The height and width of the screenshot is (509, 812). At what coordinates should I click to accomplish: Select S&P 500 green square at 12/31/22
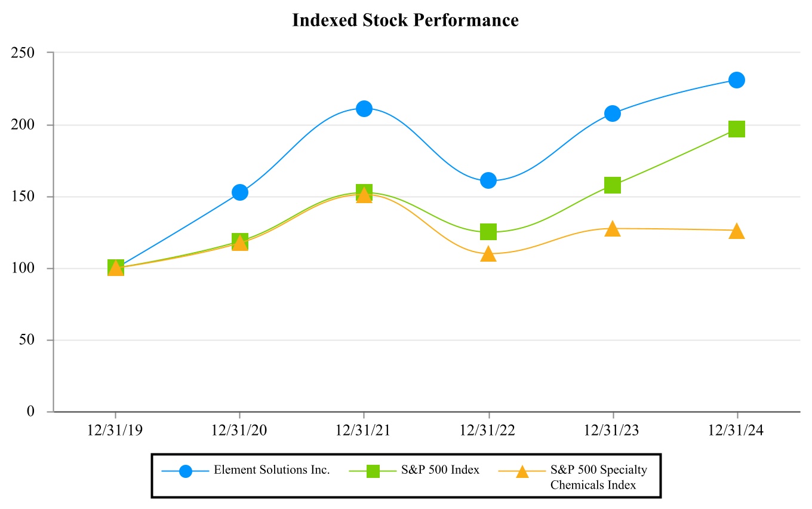tap(488, 231)
